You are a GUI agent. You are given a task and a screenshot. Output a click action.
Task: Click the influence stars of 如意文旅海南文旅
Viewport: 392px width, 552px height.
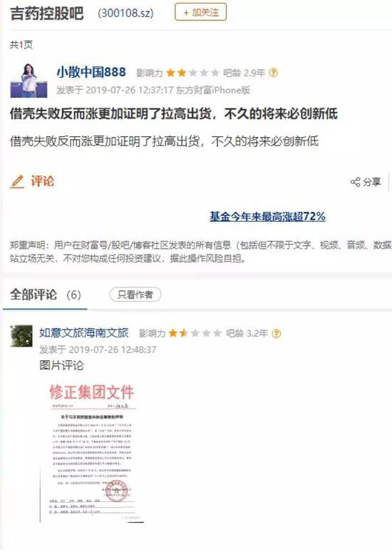195,333
